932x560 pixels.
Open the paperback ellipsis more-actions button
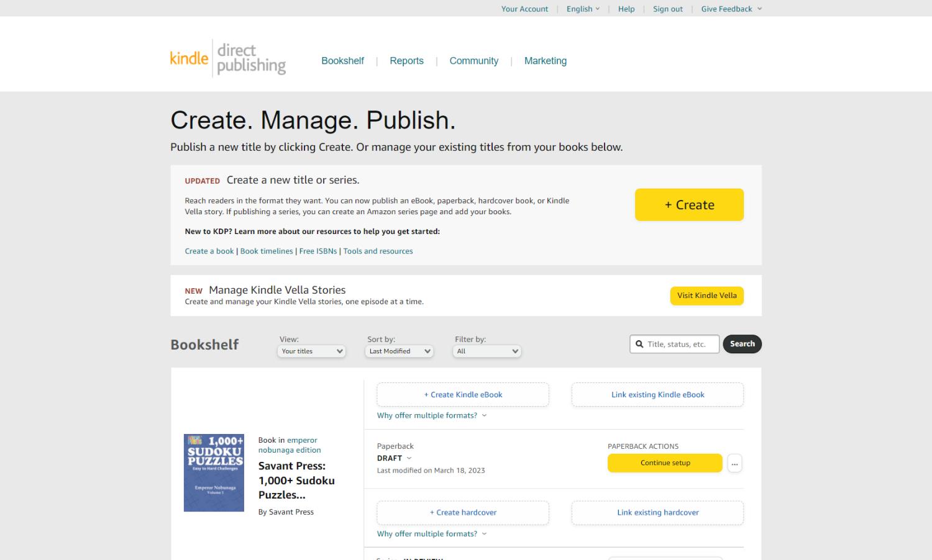[x=734, y=463]
